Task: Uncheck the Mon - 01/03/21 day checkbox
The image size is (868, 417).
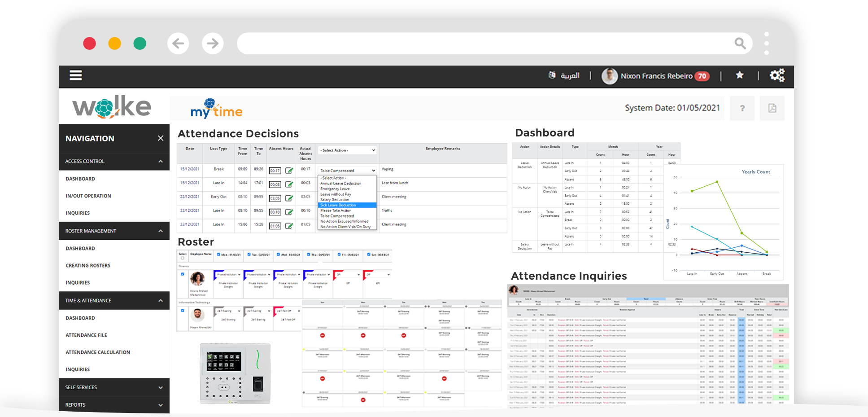Action: [x=218, y=255]
